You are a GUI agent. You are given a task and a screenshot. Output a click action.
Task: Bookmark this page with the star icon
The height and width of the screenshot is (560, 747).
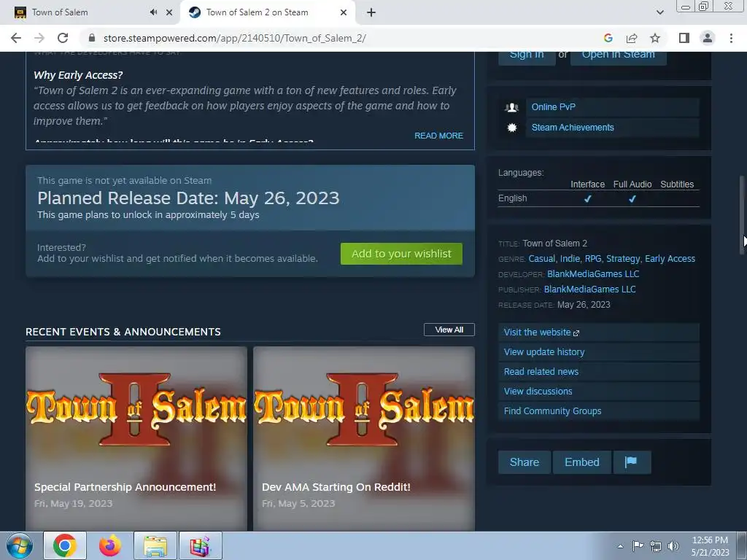[655, 38]
